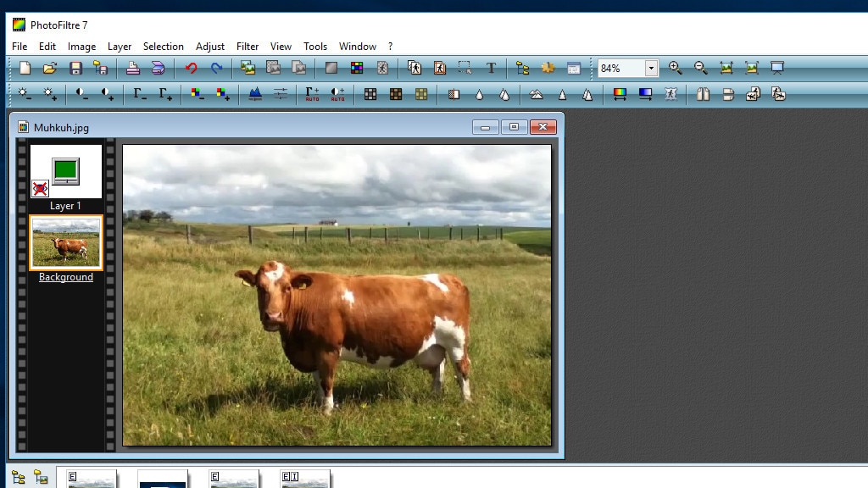Click the Auto contrast icon
Image resolution: width=868 pixels, height=488 pixels.
[x=337, y=94]
